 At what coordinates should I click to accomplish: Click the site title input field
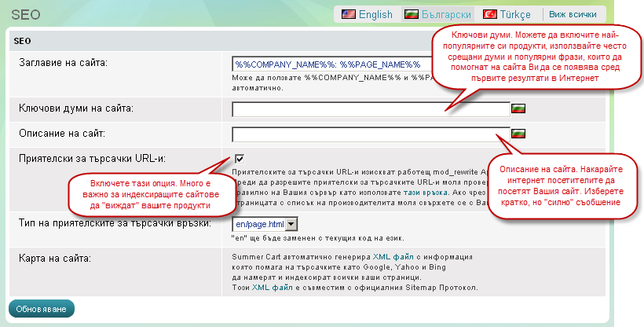point(330,64)
